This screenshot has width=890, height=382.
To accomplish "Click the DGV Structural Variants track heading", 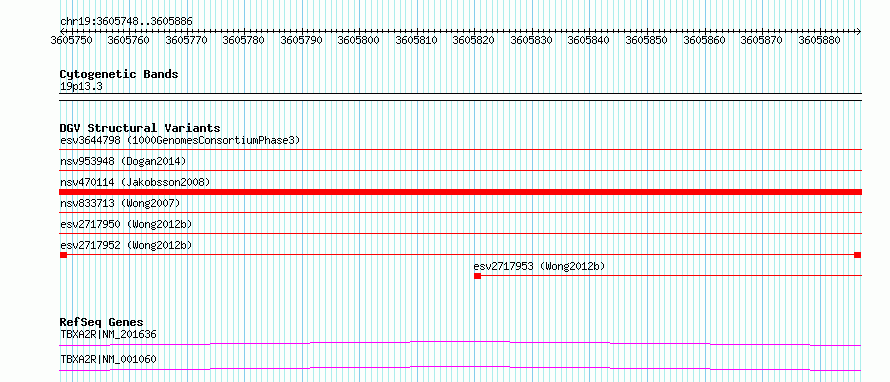I will click(x=140, y=128).
